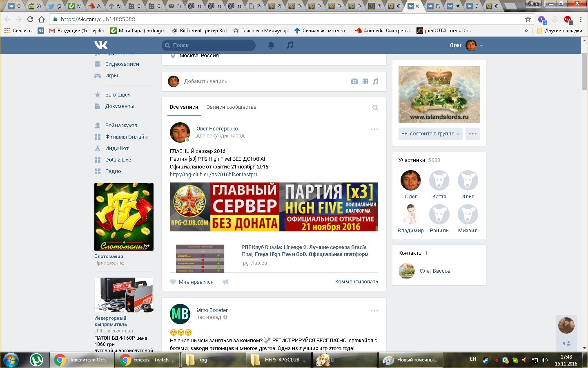Show hidden bookmarks with double chevron

coord(526,31)
